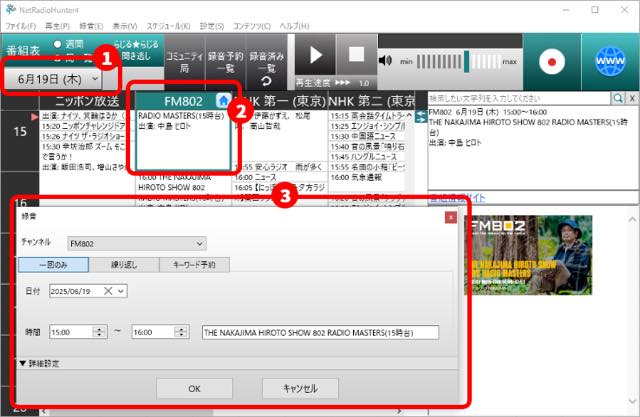
Task: Click the refresh icon under 録音済み一覧
Action: pyautogui.click(x=266, y=82)
